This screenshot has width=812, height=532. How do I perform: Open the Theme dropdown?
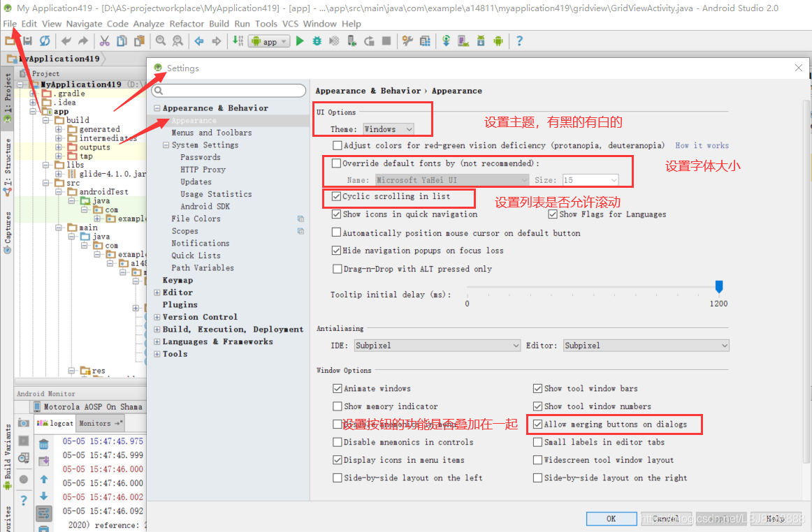(x=388, y=129)
